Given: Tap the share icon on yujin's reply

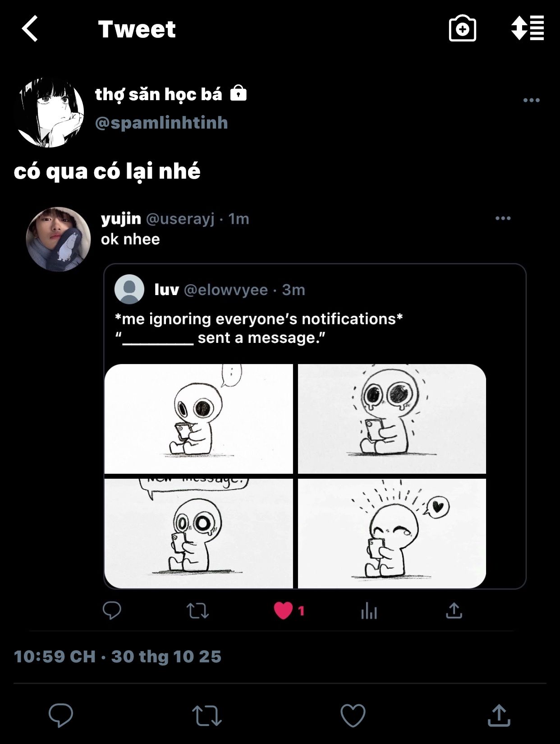Looking at the screenshot, I should [x=454, y=610].
